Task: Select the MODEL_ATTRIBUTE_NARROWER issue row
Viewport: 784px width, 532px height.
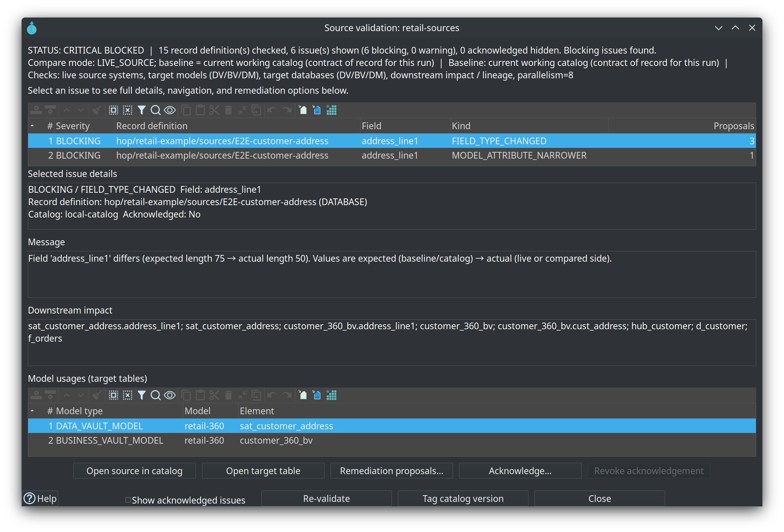Action: coord(391,155)
